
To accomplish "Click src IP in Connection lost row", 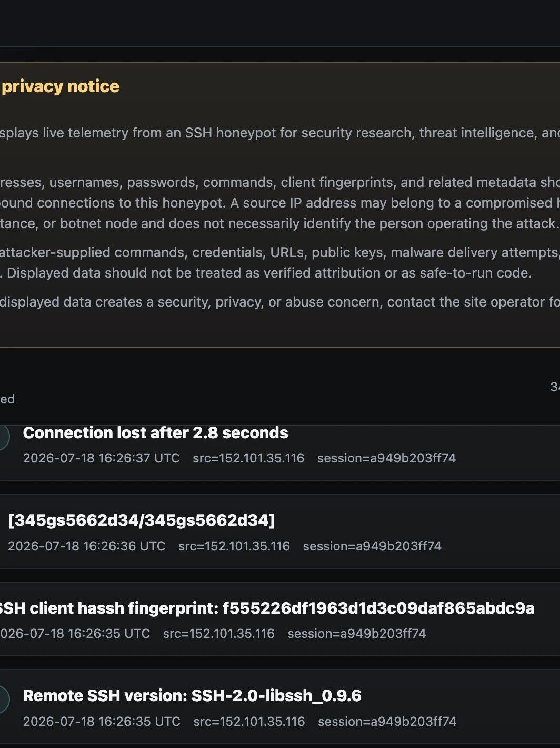I will 248,458.
